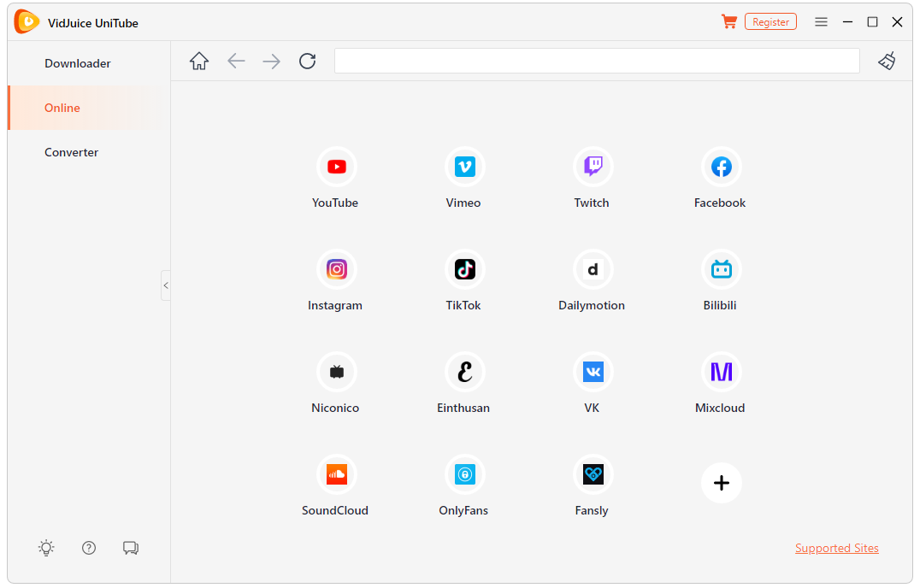Reload the page with the refresh icon
914x588 pixels.
point(307,61)
